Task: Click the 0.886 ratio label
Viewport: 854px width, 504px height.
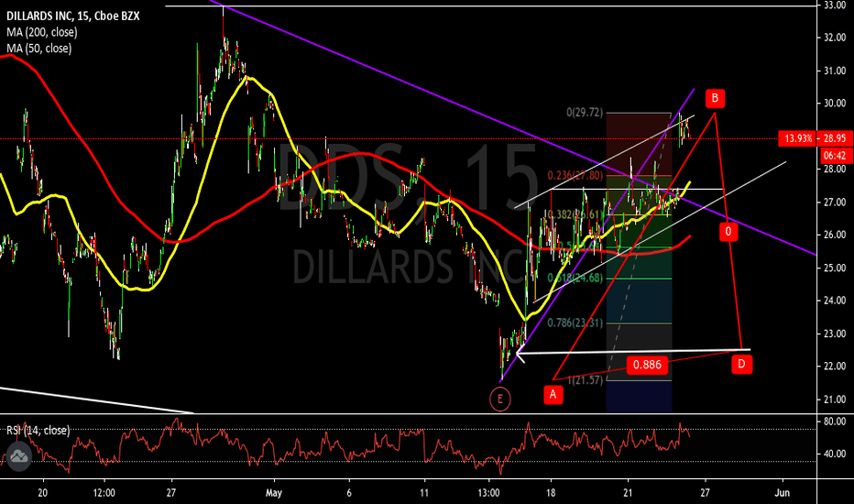Action: [x=647, y=365]
